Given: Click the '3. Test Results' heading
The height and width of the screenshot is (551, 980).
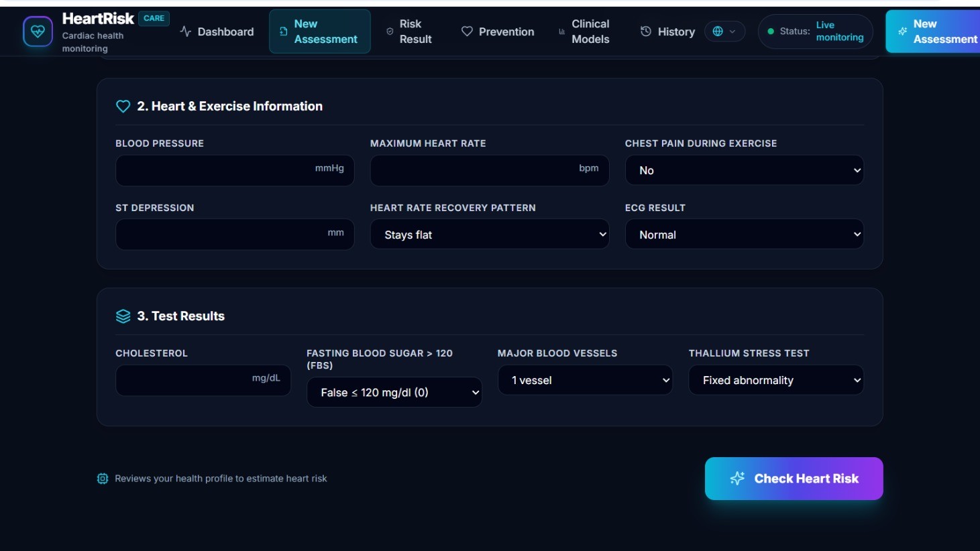Looking at the screenshot, I should tap(181, 316).
